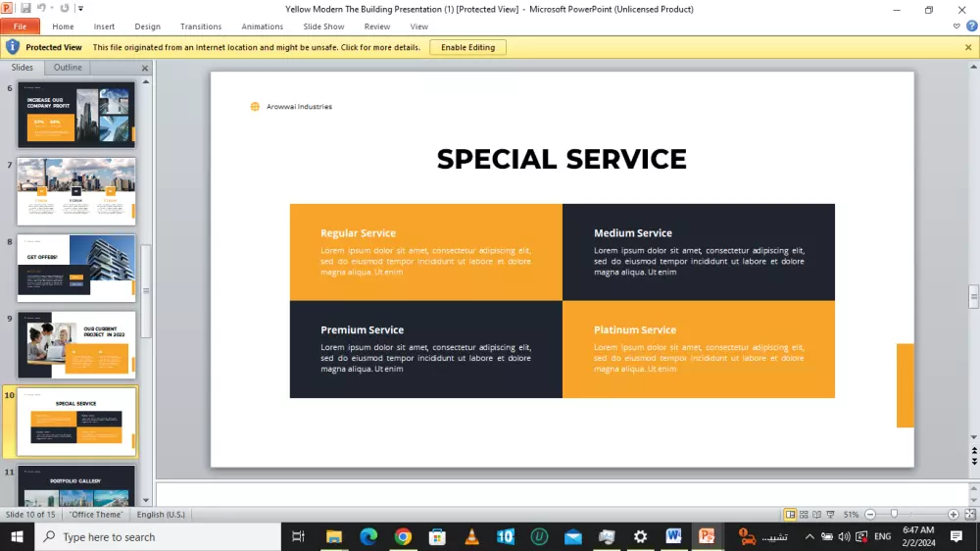The width and height of the screenshot is (980, 551).
Task: Click Office Theme status bar label
Action: tap(96, 515)
